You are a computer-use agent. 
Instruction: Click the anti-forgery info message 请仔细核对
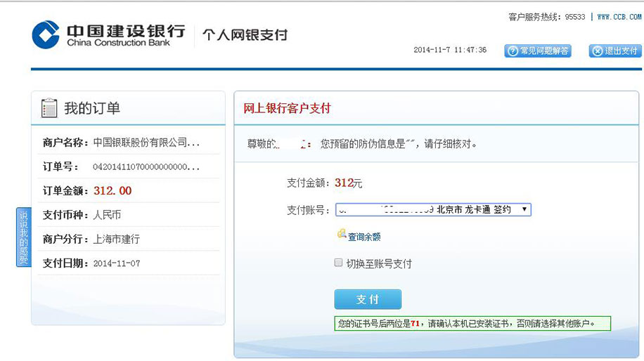click(x=398, y=144)
